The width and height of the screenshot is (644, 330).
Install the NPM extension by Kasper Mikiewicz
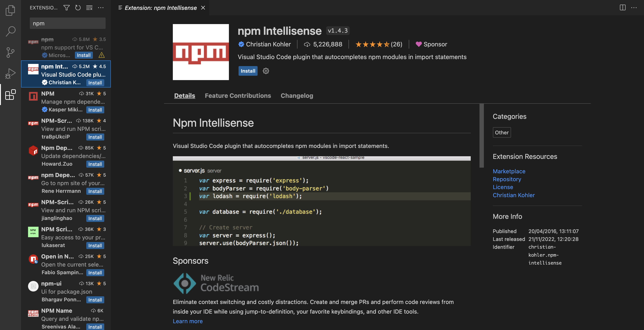tap(95, 110)
